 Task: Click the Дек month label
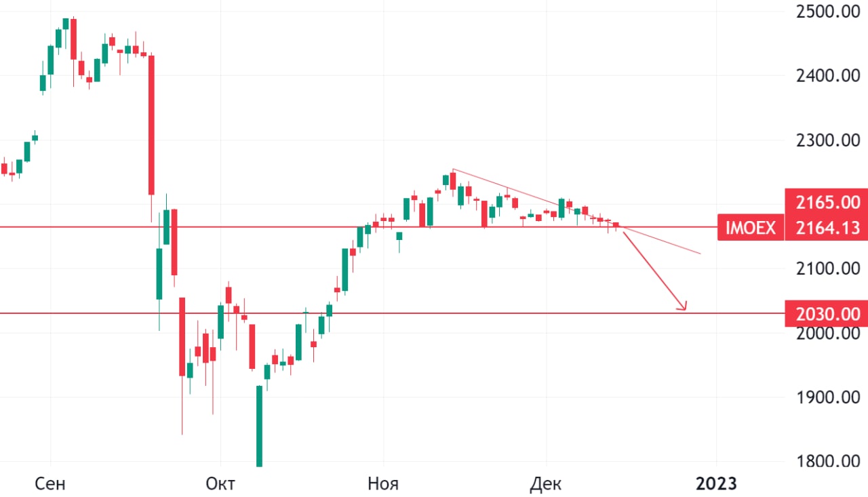[x=546, y=484]
